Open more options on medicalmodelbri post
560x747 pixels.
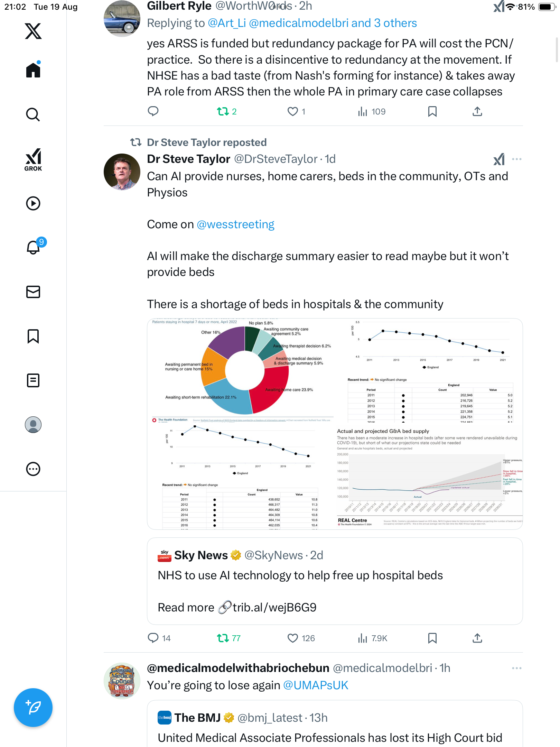516,668
